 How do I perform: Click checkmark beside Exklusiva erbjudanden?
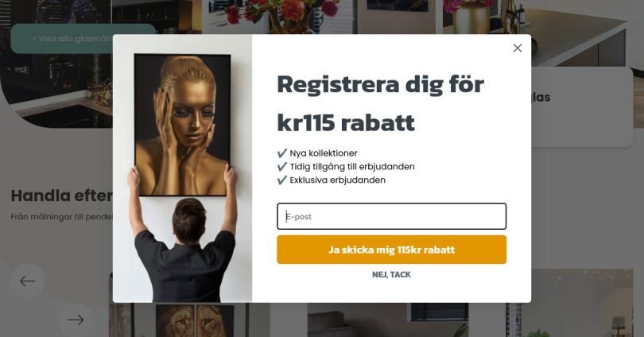coord(281,180)
